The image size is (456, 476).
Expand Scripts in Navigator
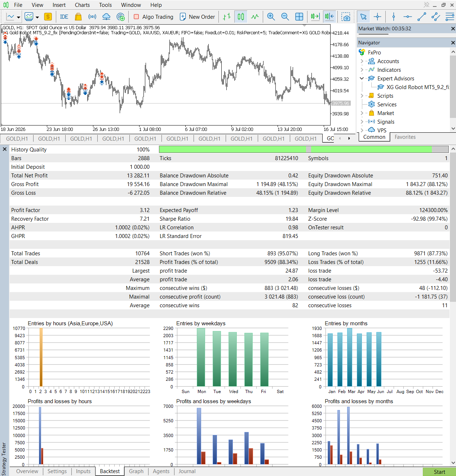[362, 96]
